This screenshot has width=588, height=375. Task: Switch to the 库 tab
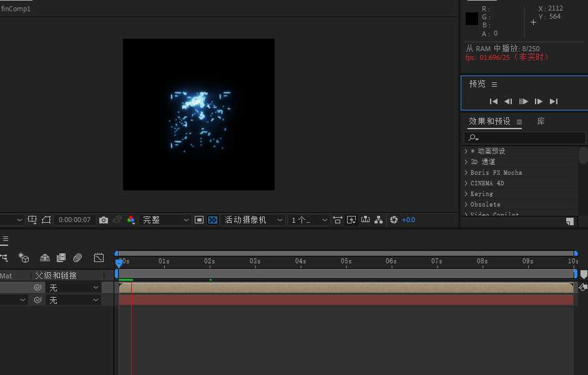click(541, 121)
